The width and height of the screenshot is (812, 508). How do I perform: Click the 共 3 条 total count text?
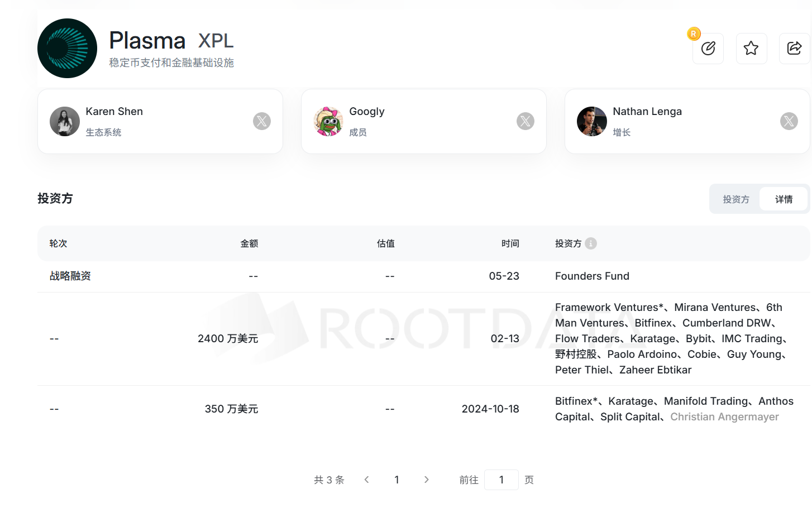pos(329,480)
